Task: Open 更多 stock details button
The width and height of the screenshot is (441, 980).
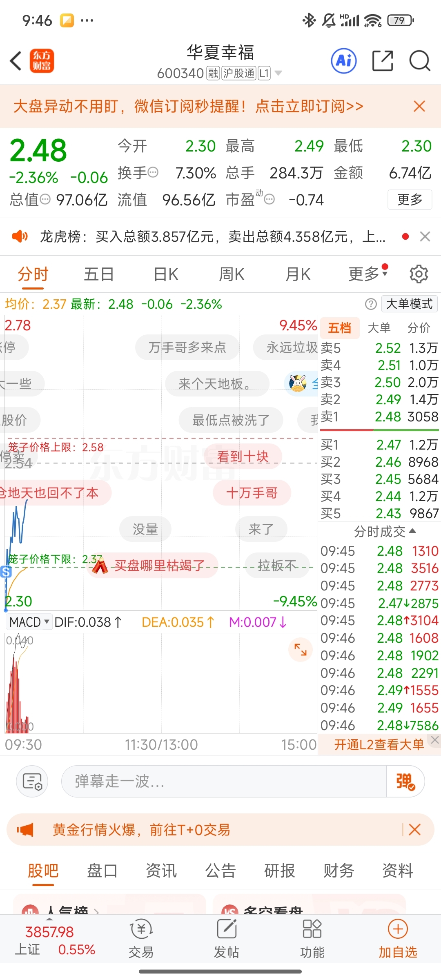Action: (410, 199)
